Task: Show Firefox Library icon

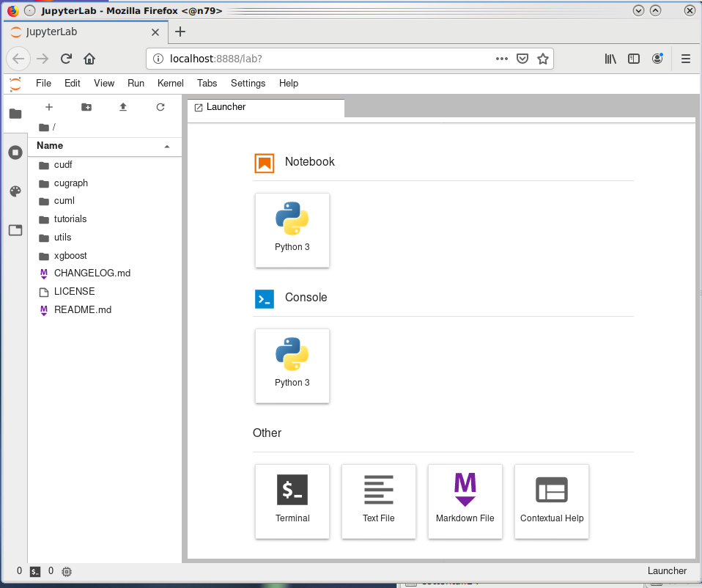Action: pyautogui.click(x=610, y=59)
